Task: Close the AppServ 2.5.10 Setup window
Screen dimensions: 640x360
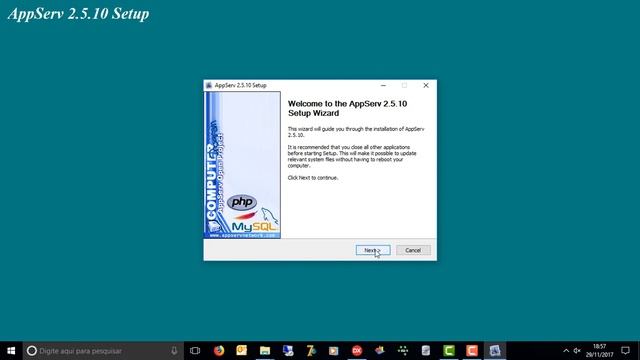Action: point(426,85)
